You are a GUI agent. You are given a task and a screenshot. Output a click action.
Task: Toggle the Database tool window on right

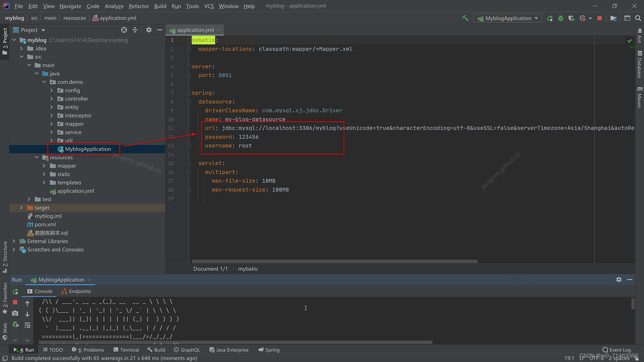pos(640,64)
